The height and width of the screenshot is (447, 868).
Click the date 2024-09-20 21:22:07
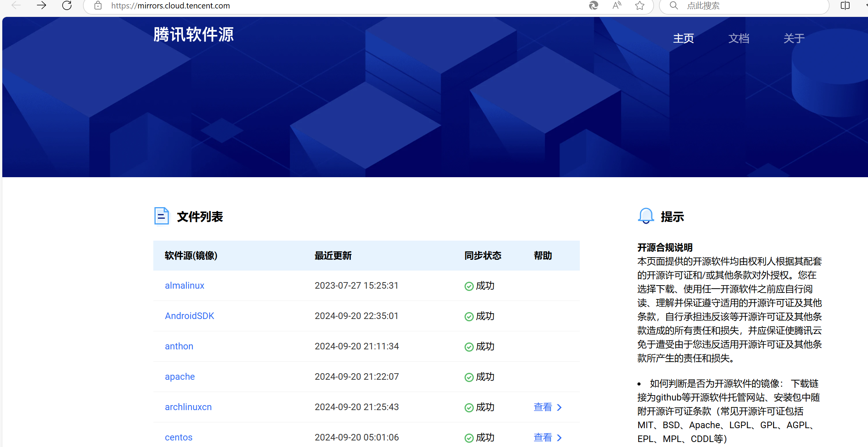coord(357,377)
